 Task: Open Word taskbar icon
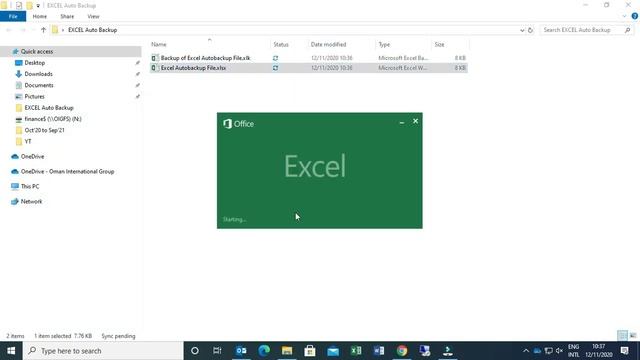pyautogui.click(x=379, y=351)
